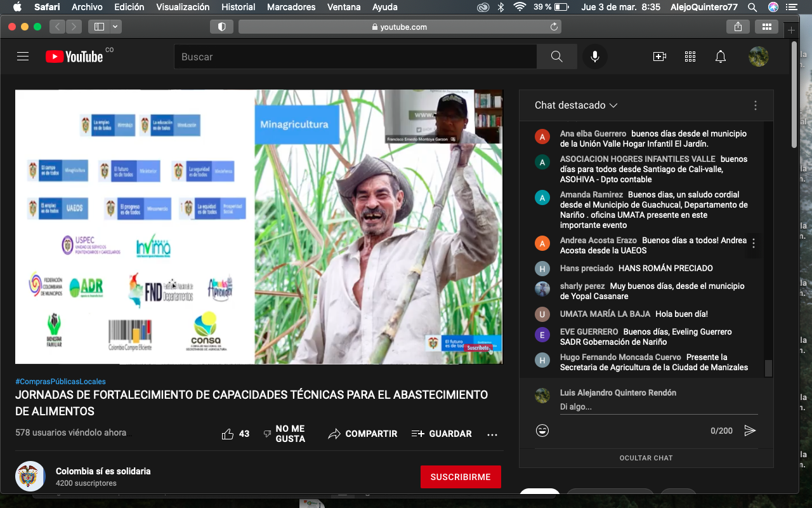Send chat message arrow icon
The height and width of the screenshot is (508, 812).
pyautogui.click(x=750, y=431)
